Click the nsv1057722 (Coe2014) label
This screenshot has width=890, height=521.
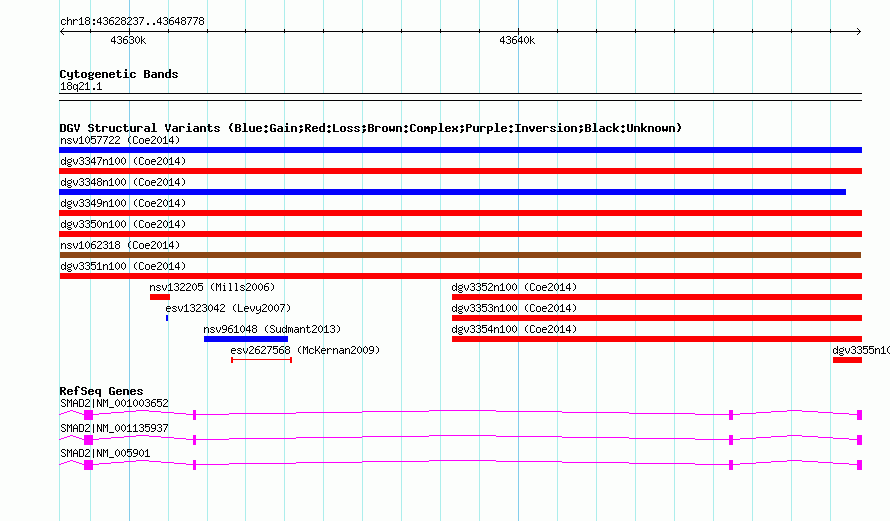pos(120,140)
